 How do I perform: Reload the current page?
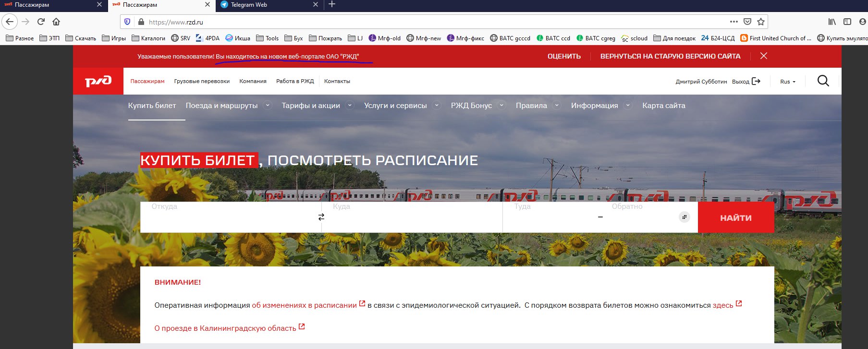point(41,22)
